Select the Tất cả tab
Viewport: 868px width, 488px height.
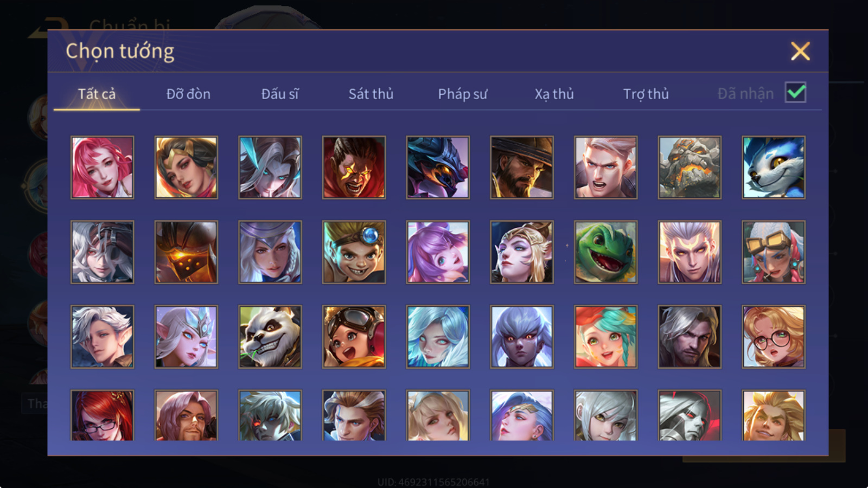pos(97,94)
